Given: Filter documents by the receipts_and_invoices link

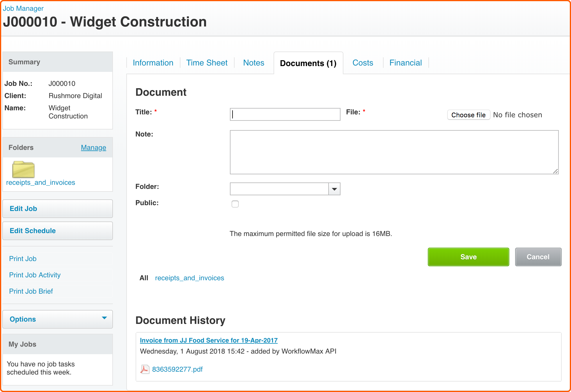Looking at the screenshot, I should pyautogui.click(x=189, y=278).
